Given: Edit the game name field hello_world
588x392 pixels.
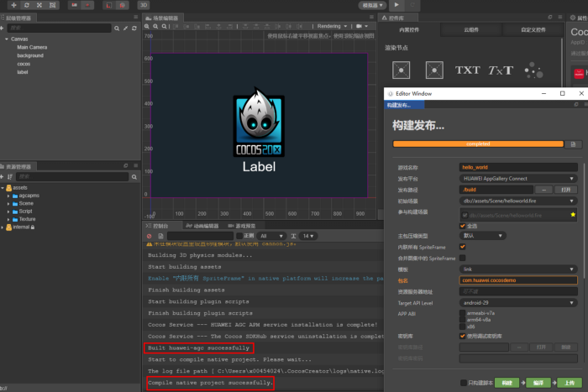Looking at the screenshot, I should (x=518, y=167).
